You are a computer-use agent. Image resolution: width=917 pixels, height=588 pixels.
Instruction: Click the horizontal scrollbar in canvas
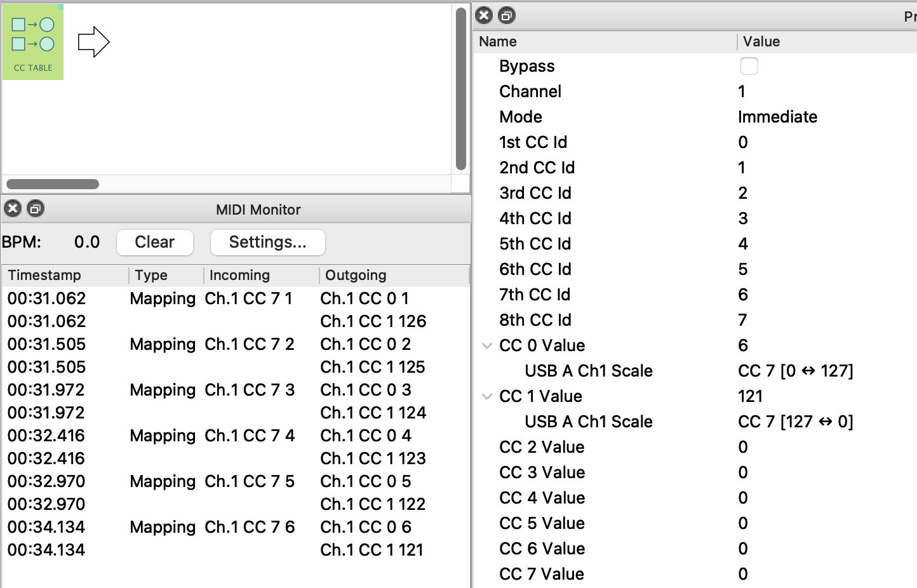(x=53, y=184)
